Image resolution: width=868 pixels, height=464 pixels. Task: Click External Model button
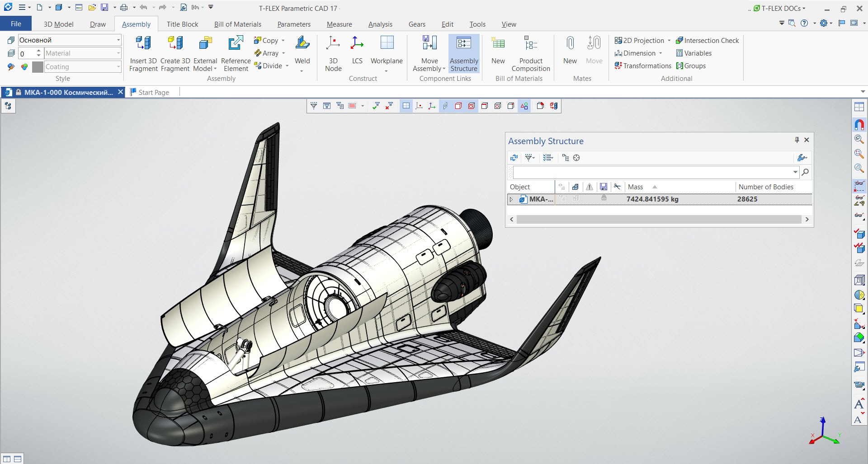tap(205, 53)
